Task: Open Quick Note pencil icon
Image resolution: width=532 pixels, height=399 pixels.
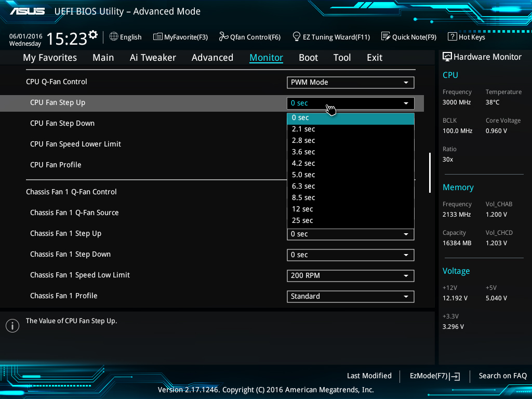Action: click(386, 36)
